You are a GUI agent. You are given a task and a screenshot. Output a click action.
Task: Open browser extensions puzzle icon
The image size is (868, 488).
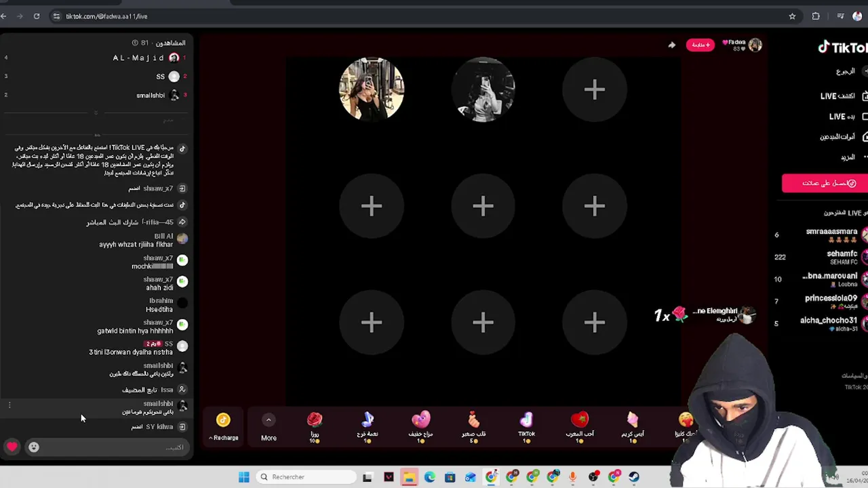[816, 16]
